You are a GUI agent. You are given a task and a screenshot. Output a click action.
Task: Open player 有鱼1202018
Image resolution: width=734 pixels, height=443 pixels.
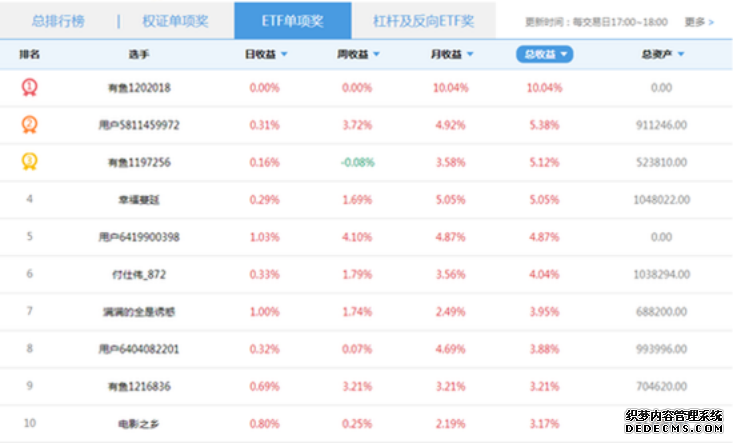point(139,88)
